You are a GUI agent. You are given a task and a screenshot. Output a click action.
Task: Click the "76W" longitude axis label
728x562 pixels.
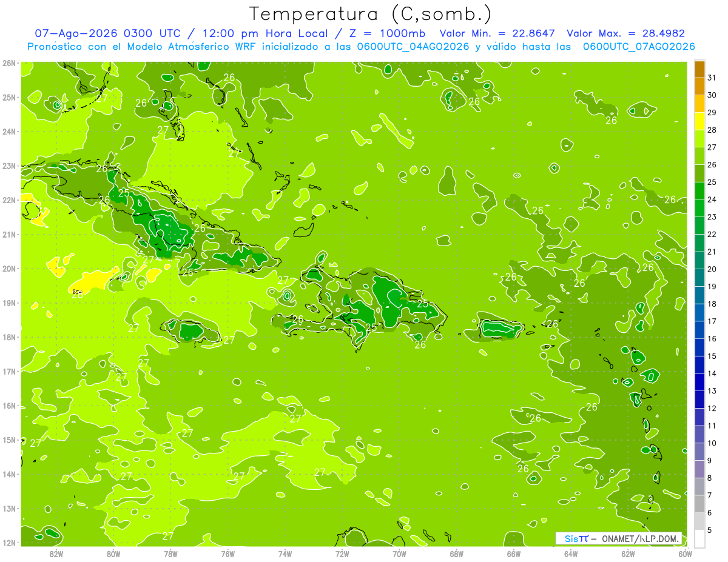227,554
